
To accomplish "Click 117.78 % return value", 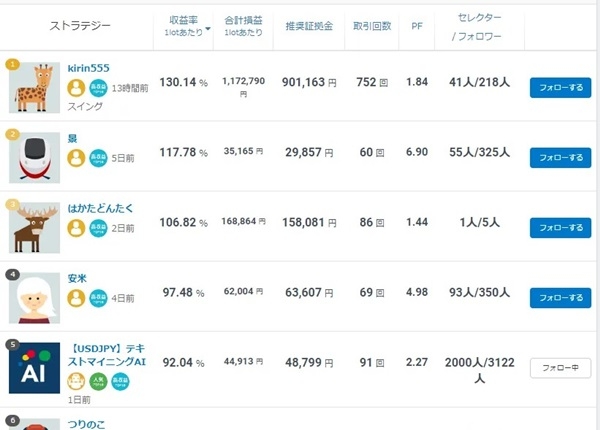I will click(x=184, y=152).
